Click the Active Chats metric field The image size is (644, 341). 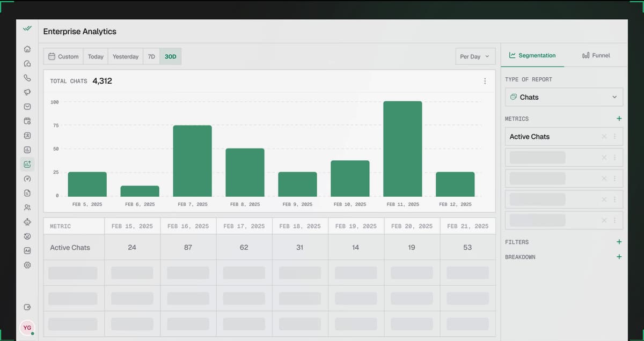(563, 137)
